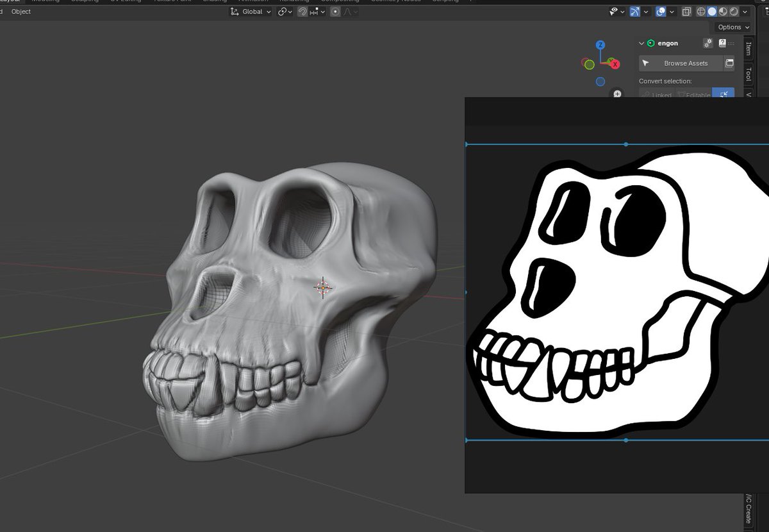
Task: Click the green Y axis gizmo circle
Action: [588, 63]
